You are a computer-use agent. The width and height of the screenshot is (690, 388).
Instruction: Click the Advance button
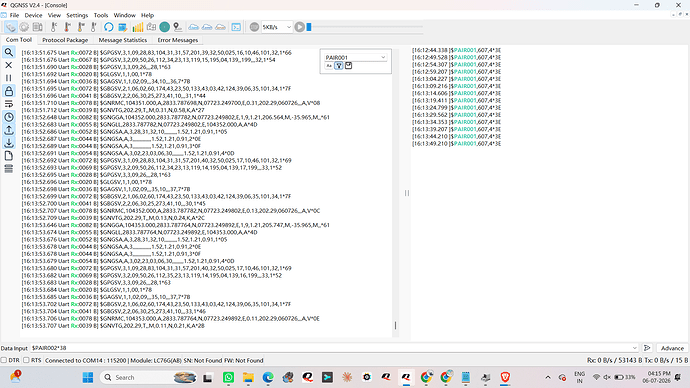[x=672, y=348]
